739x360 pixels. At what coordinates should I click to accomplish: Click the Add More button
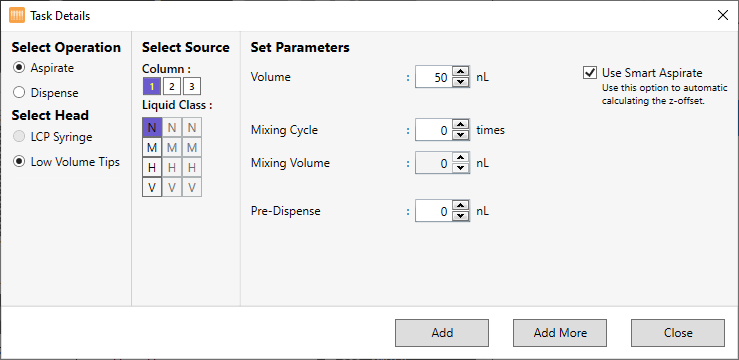(560, 333)
